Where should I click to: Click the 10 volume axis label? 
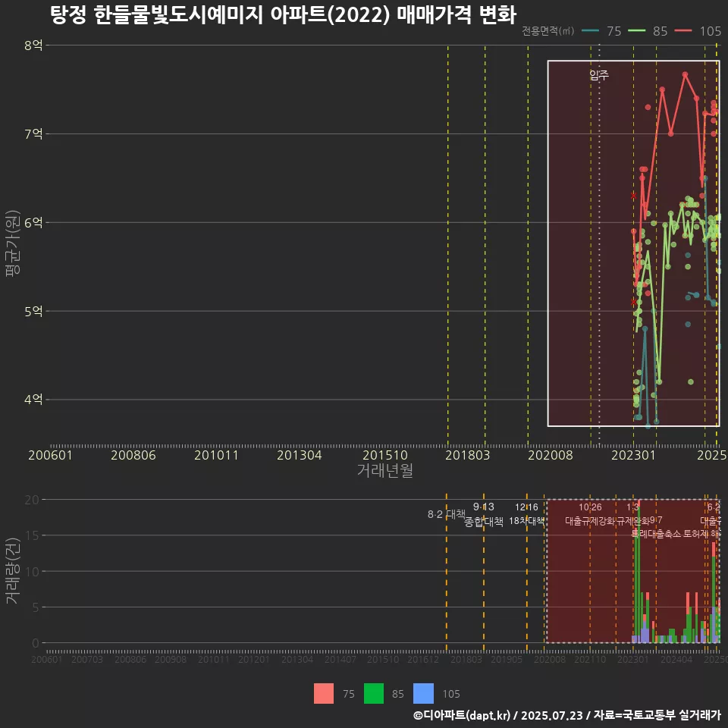click(32, 572)
